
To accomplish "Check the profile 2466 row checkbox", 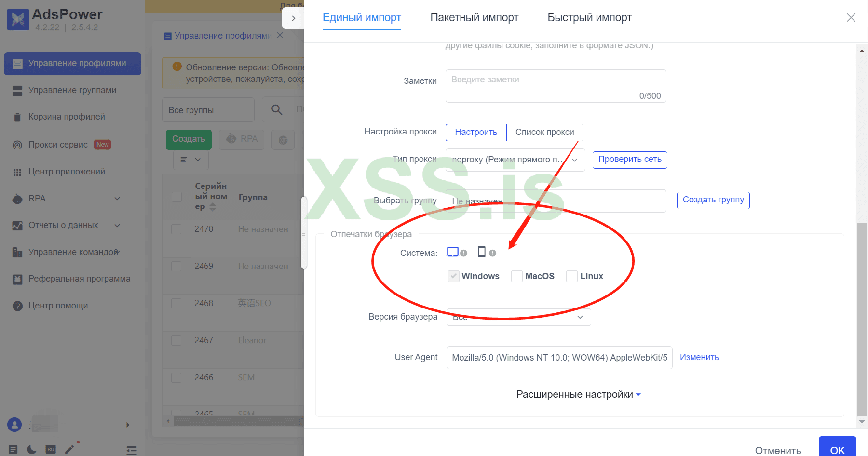I will pos(176,377).
